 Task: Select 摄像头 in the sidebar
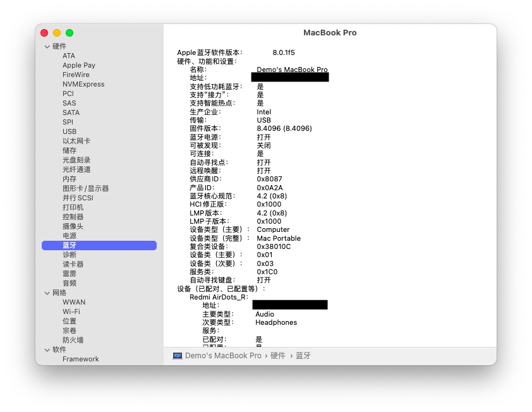(x=73, y=226)
